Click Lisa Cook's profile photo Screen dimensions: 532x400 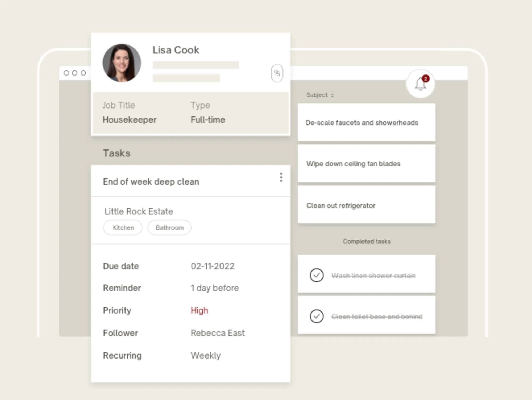[x=122, y=63]
